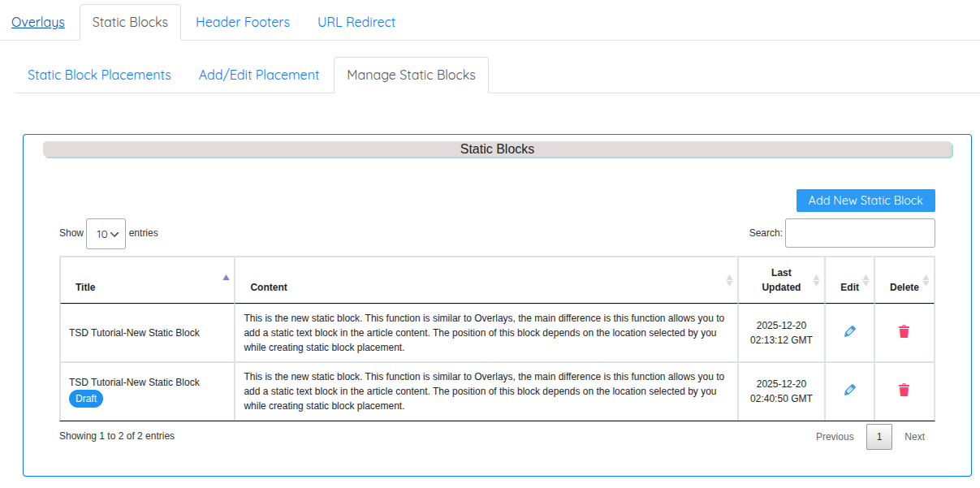Go to URL Redirect tab
The width and height of the screenshot is (980, 488).
tap(356, 22)
